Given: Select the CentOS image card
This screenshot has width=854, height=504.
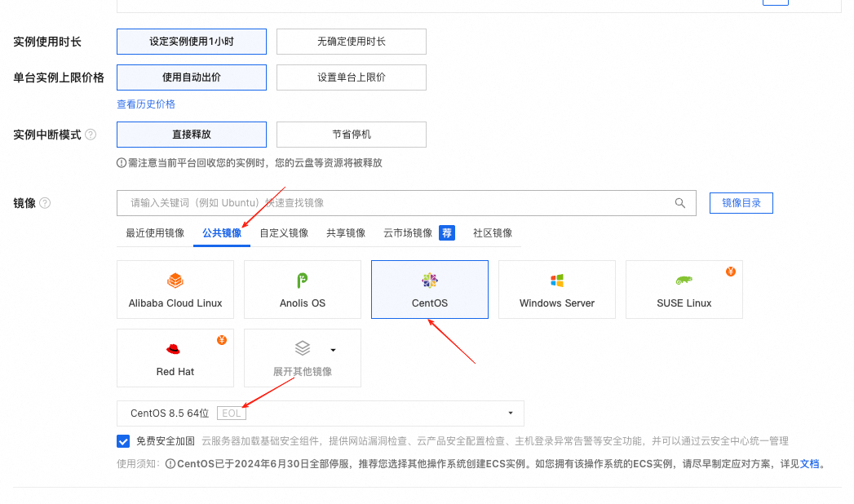Looking at the screenshot, I should (430, 290).
